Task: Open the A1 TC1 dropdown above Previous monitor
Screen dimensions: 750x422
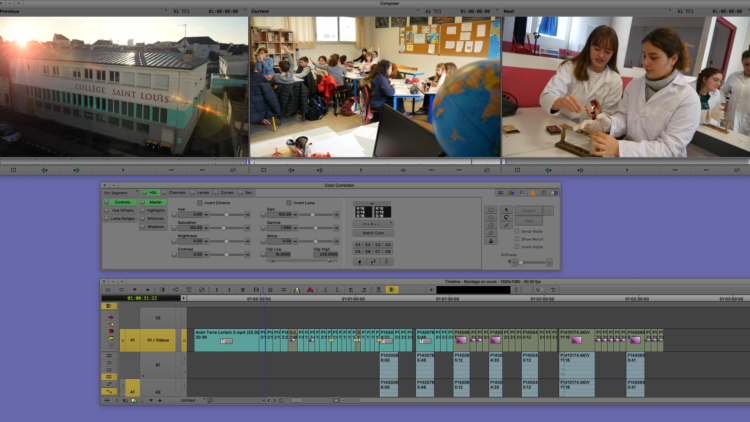Action: pyautogui.click(x=210, y=11)
